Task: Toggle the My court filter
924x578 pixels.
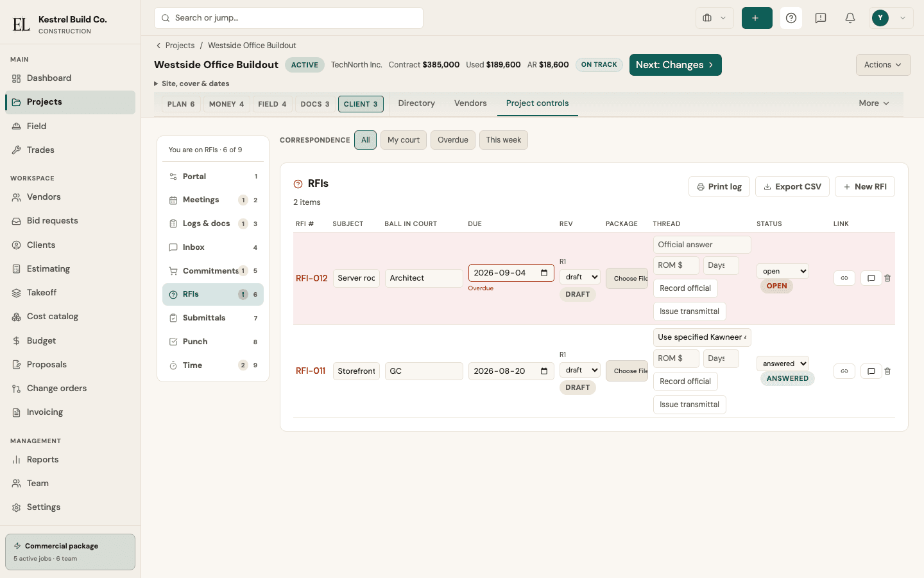Action: (404, 140)
